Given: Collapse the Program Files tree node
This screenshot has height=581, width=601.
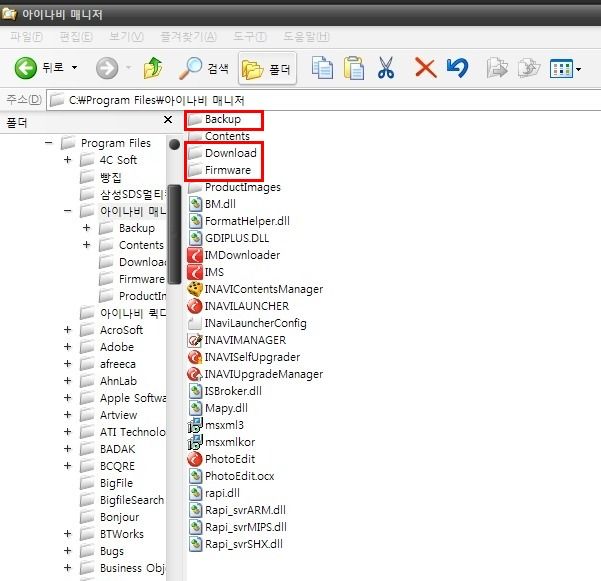Looking at the screenshot, I should tap(49, 143).
